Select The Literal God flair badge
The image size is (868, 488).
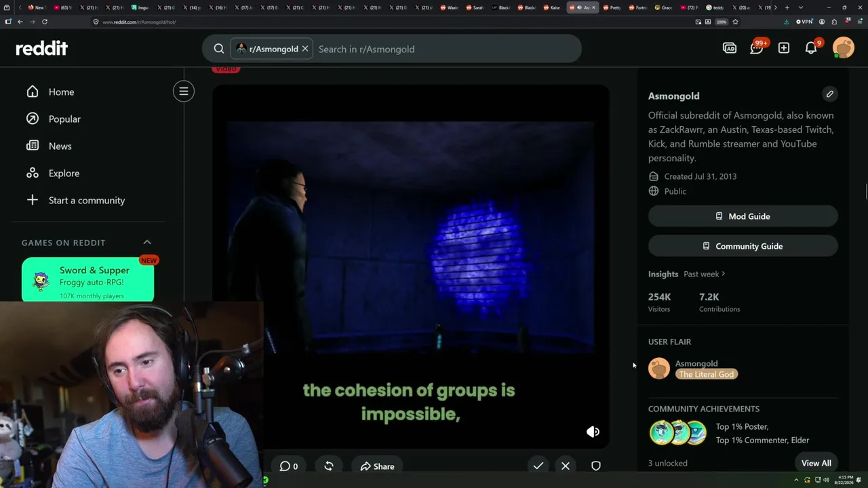(706, 374)
